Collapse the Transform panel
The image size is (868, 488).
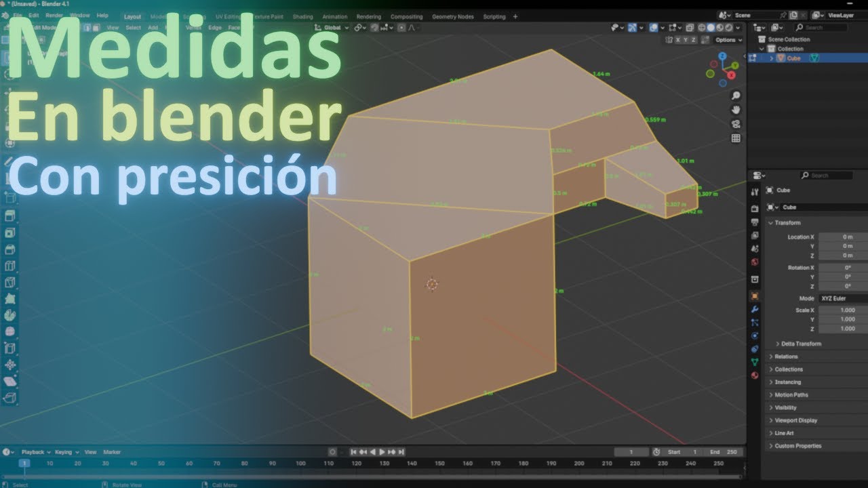click(x=787, y=223)
